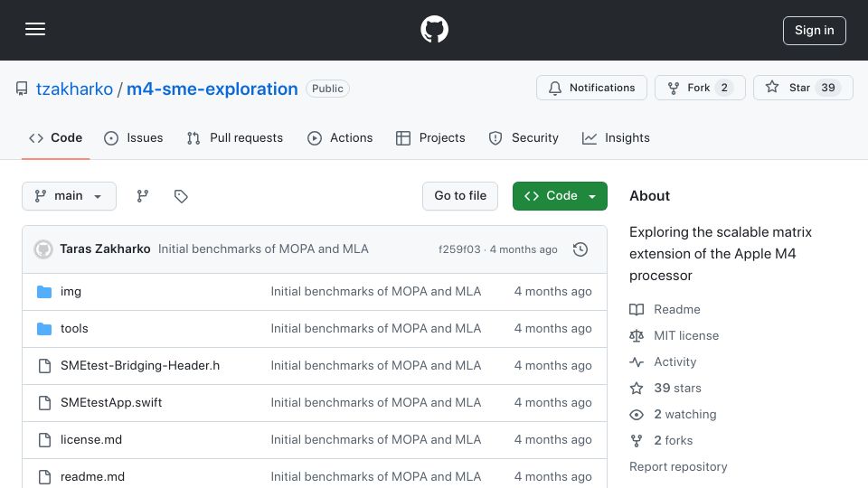Viewport: 868px width, 488px height.
Task: Click the fork icon beside 2 forks
Action: (637, 440)
